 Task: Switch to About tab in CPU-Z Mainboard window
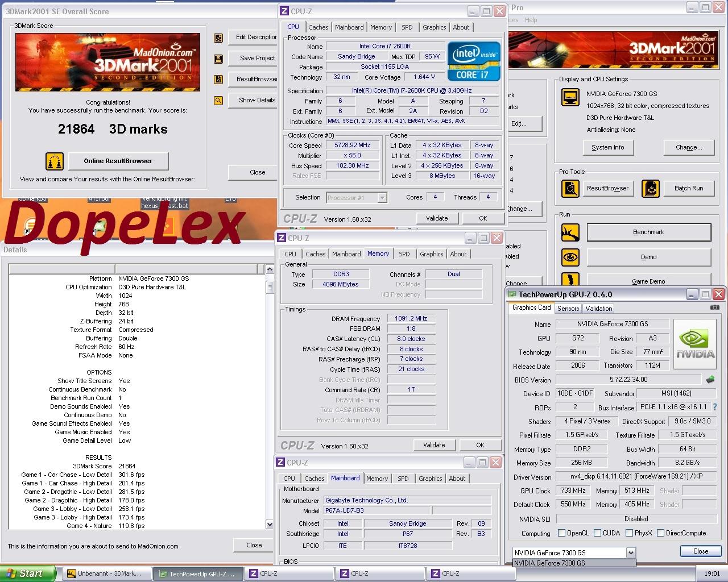coord(457,479)
